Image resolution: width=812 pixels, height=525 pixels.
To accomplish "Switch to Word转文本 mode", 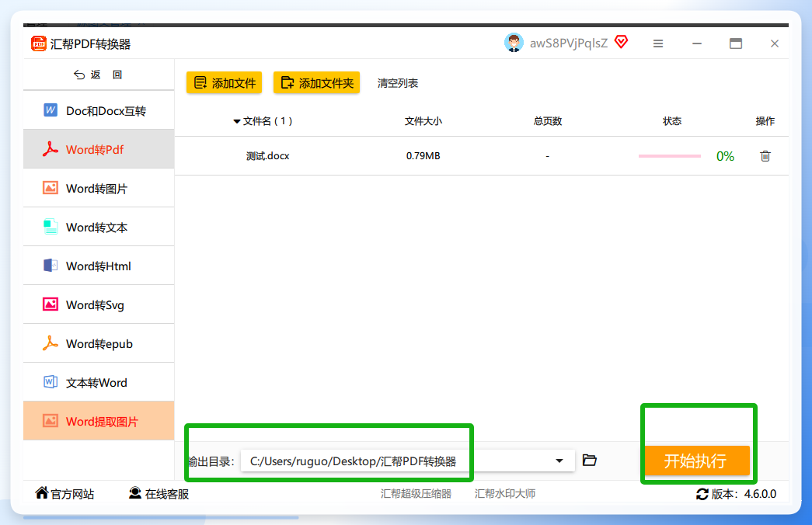I will 99,228.
